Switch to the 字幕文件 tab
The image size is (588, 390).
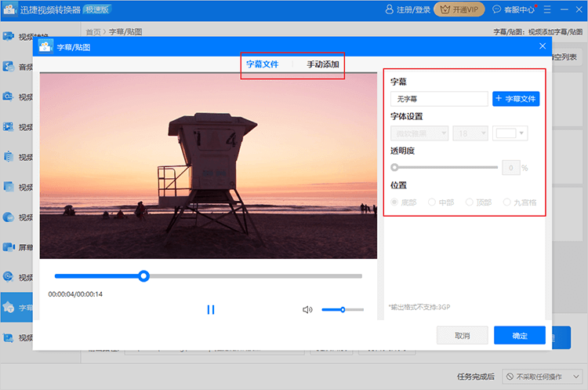pyautogui.click(x=263, y=64)
